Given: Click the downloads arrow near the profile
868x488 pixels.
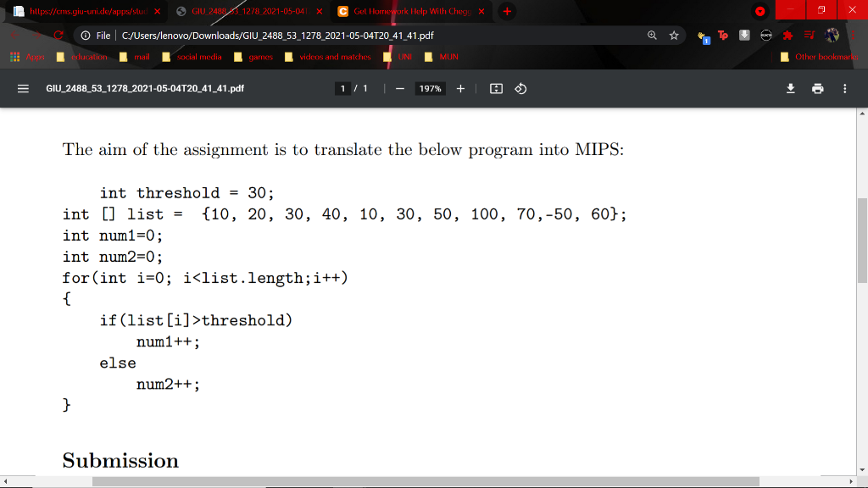Looking at the screenshot, I should point(743,36).
